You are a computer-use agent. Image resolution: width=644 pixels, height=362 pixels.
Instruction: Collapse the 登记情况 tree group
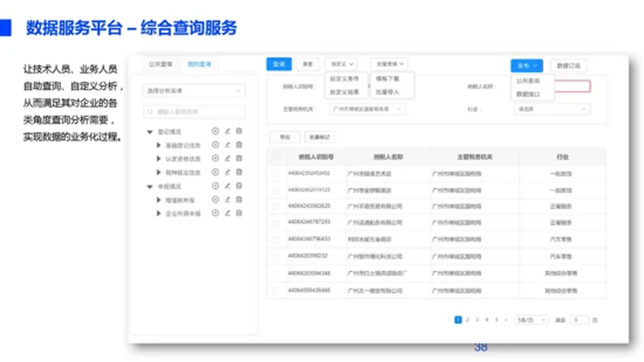click(x=150, y=132)
